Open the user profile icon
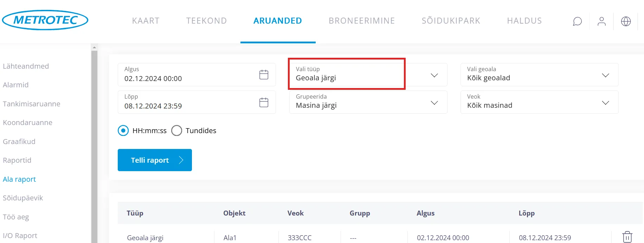 pos(601,21)
